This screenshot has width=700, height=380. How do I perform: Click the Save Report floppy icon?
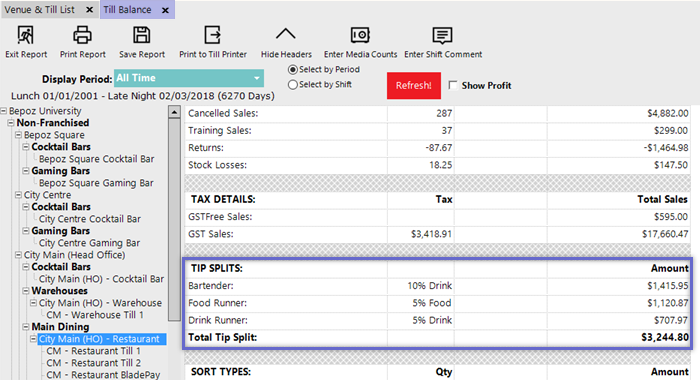pos(142,35)
